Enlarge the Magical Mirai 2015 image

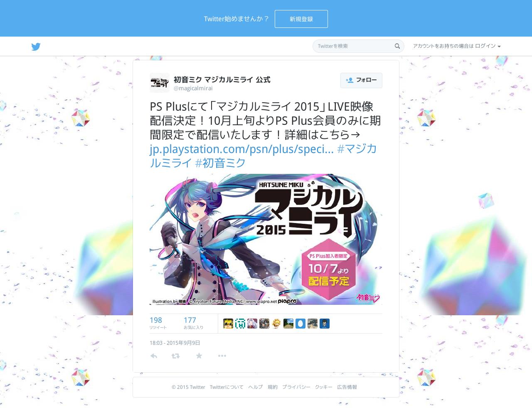click(266, 239)
